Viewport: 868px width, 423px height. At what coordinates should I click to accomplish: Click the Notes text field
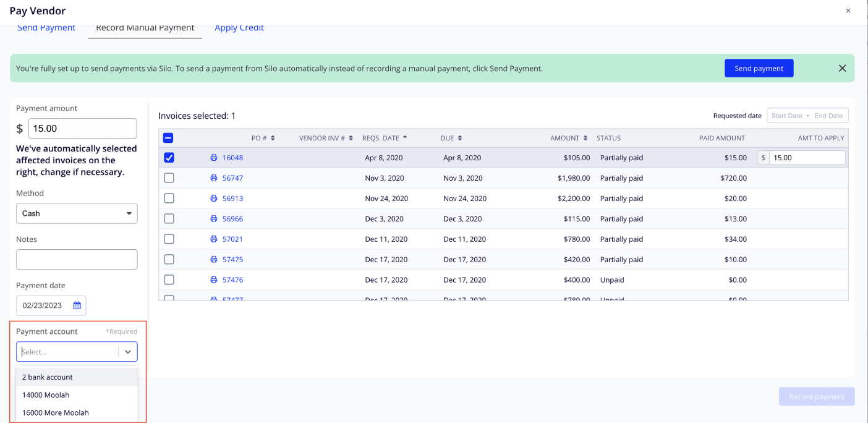77,260
